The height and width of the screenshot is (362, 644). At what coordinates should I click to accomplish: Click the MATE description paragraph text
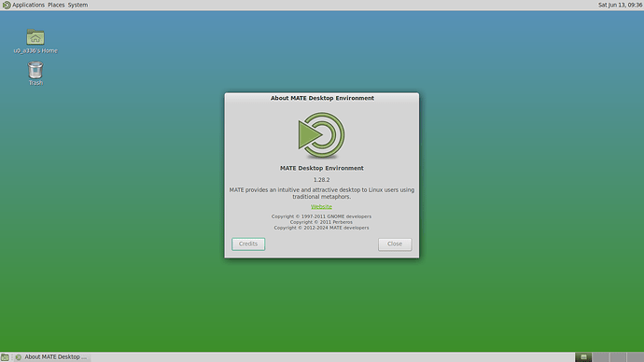322,193
